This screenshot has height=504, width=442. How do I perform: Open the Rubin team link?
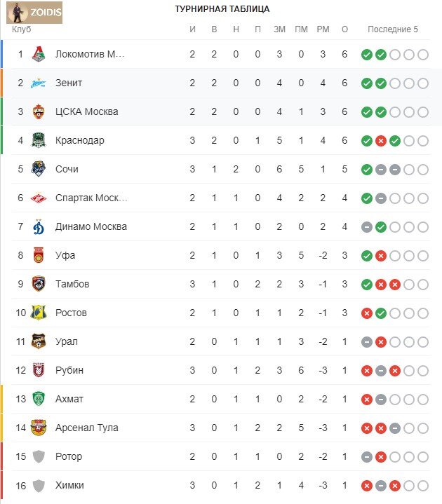click(x=69, y=370)
